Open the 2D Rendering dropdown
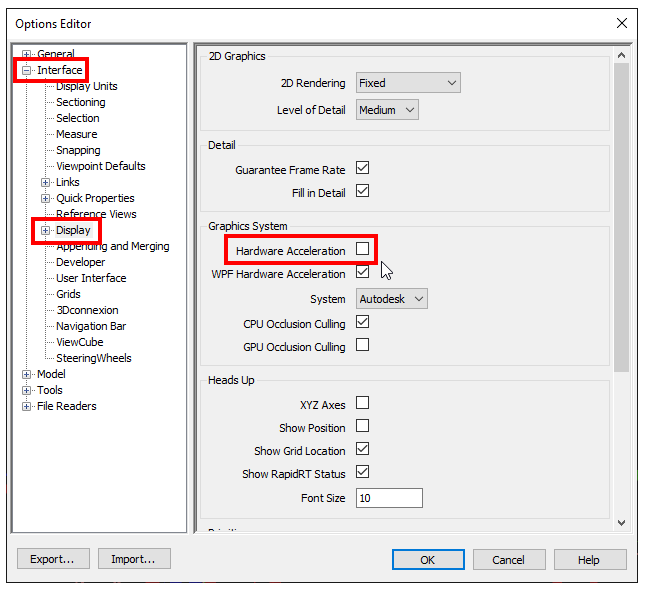This screenshot has width=645, height=590. pyautogui.click(x=408, y=83)
